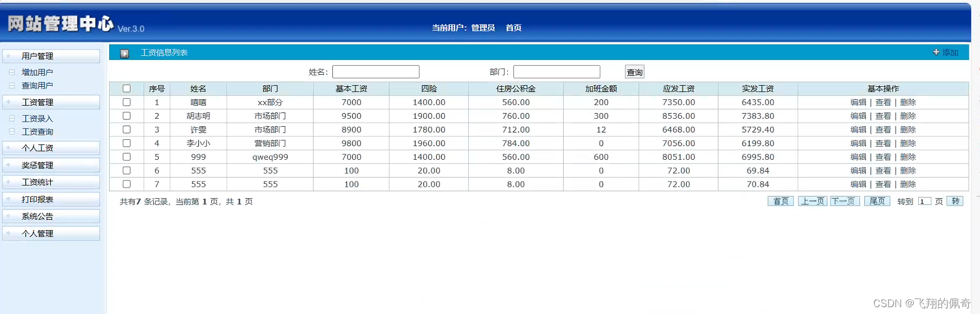The image size is (980, 314).
Task: Click 编辑 for row number 6
Action: click(x=858, y=171)
